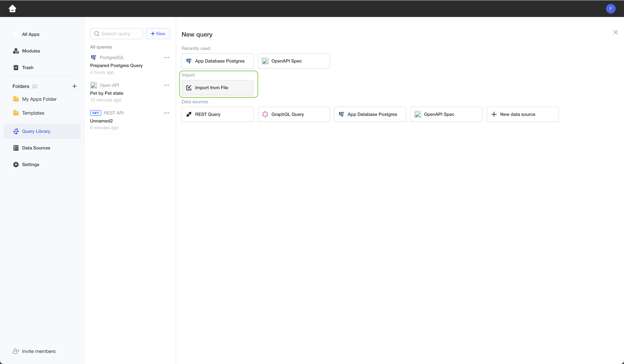This screenshot has width=624, height=364.
Task: Pick recently used OpenAPI Spec
Action: click(294, 61)
